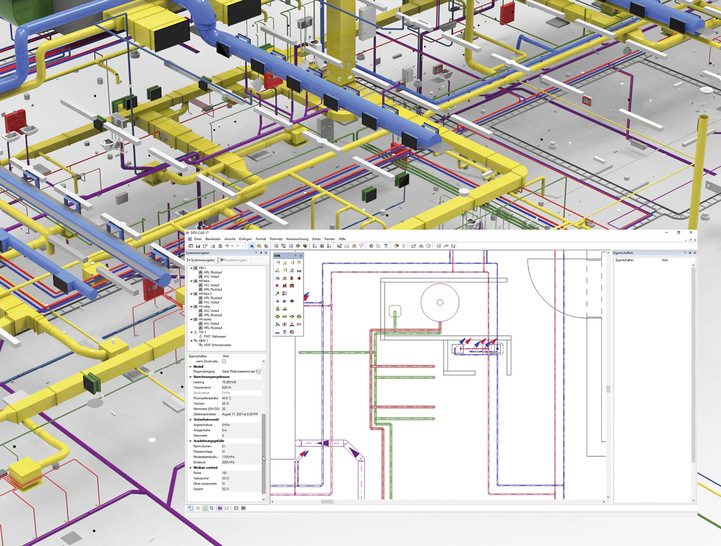Click the undo arrow in the toolbar
This screenshot has height=546, width=721.
tap(228, 246)
